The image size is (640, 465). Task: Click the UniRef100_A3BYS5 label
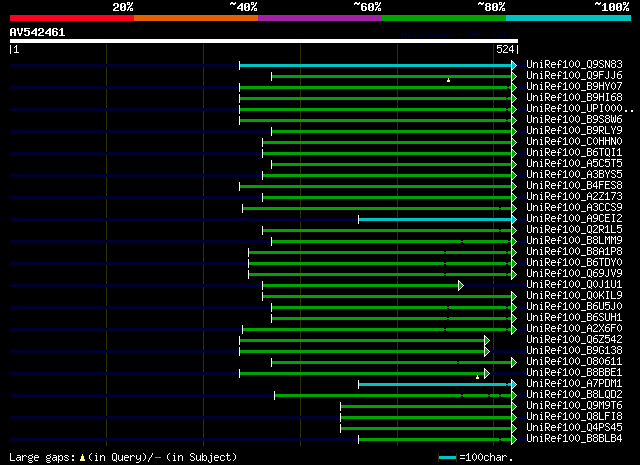tap(574, 175)
